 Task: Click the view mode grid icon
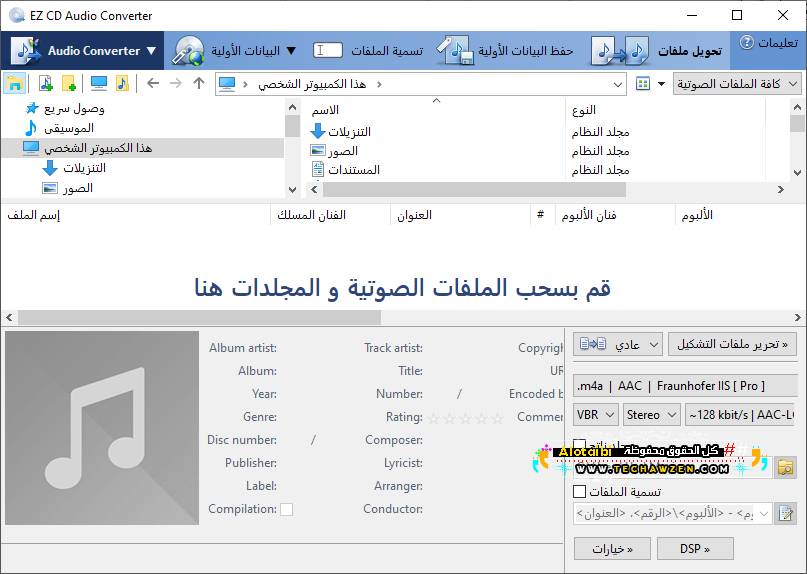643,83
